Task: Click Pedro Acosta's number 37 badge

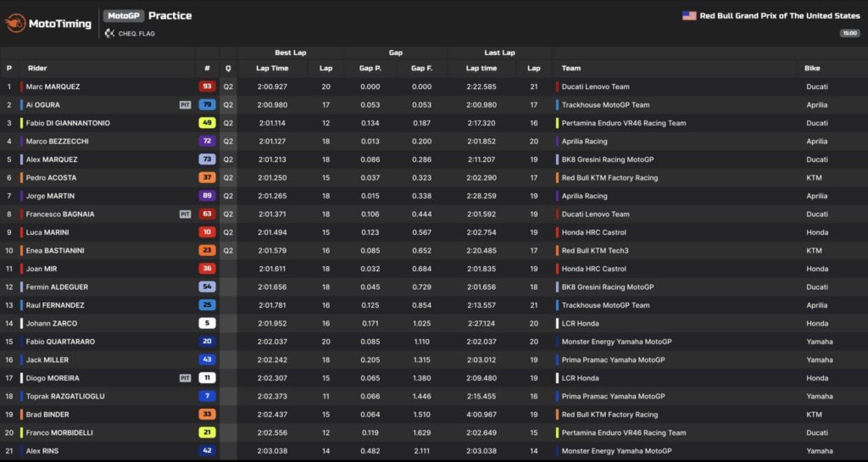Action: (207, 178)
